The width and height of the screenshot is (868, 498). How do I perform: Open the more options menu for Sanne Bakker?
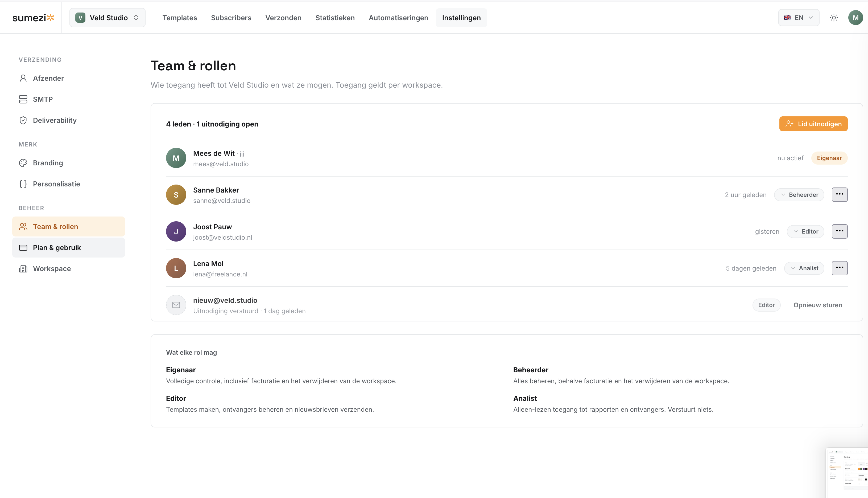click(839, 194)
